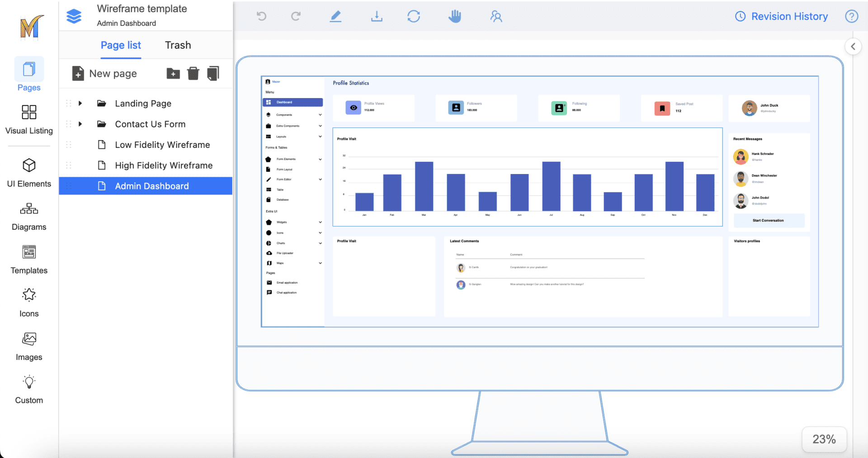Open the Visual Listing panel

(28, 120)
